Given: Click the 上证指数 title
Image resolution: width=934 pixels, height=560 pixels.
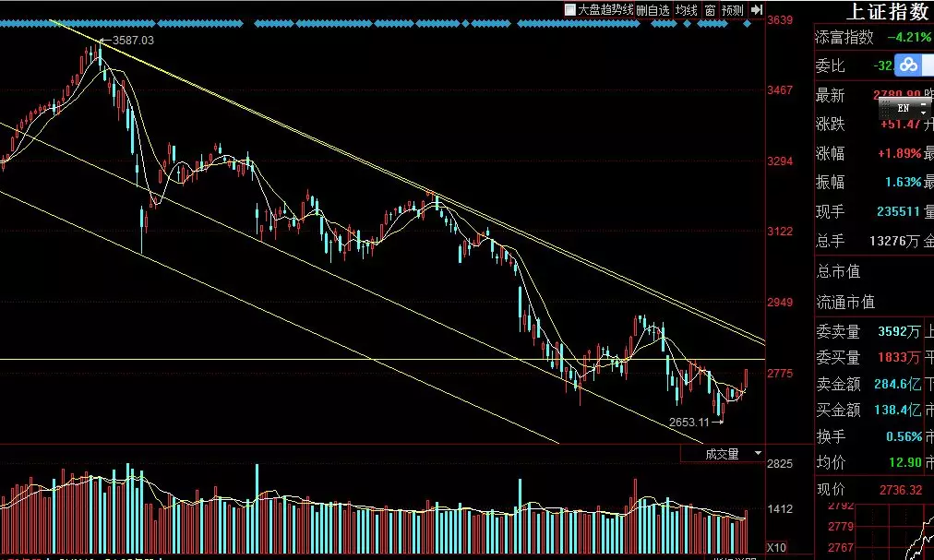Looking at the screenshot, I should click(x=888, y=12).
